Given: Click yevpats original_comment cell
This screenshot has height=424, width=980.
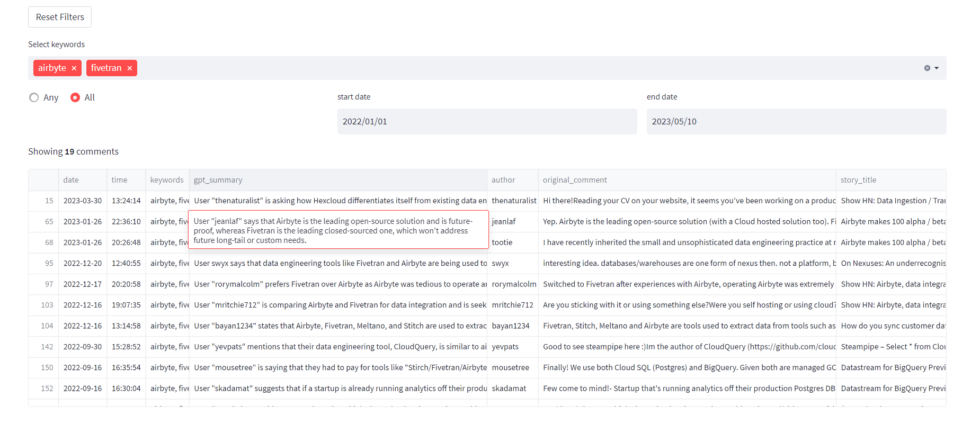Looking at the screenshot, I should tap(687, 347).
